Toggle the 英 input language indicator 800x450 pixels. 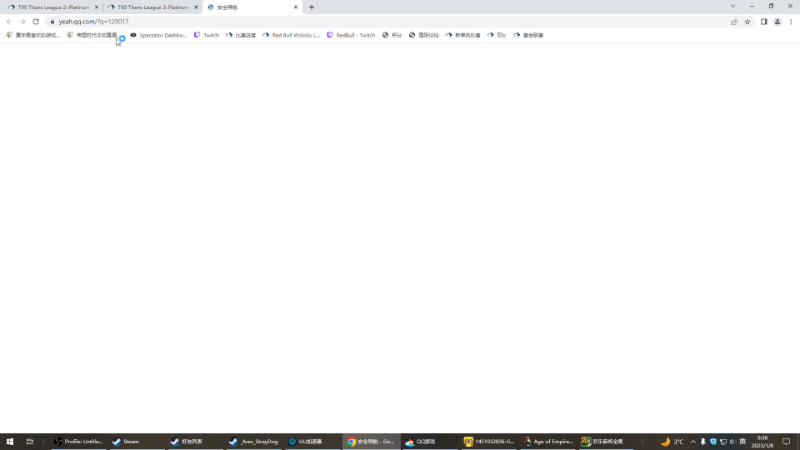tap(743, 441)
